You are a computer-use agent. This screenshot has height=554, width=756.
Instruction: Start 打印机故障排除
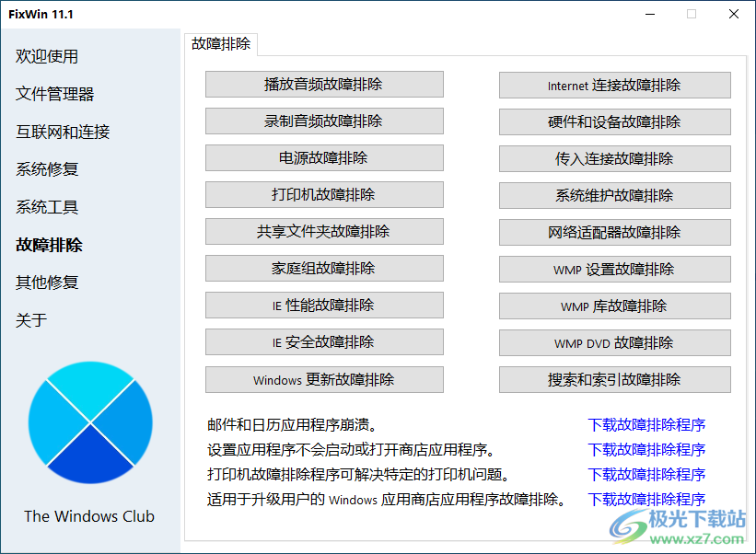(x=323, y=195)
